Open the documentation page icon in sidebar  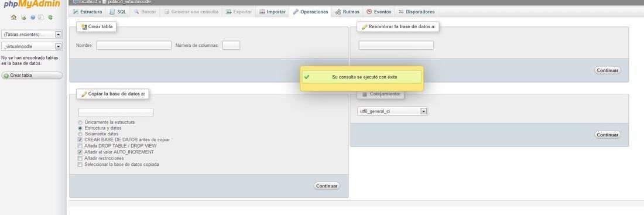coord(40,17)
